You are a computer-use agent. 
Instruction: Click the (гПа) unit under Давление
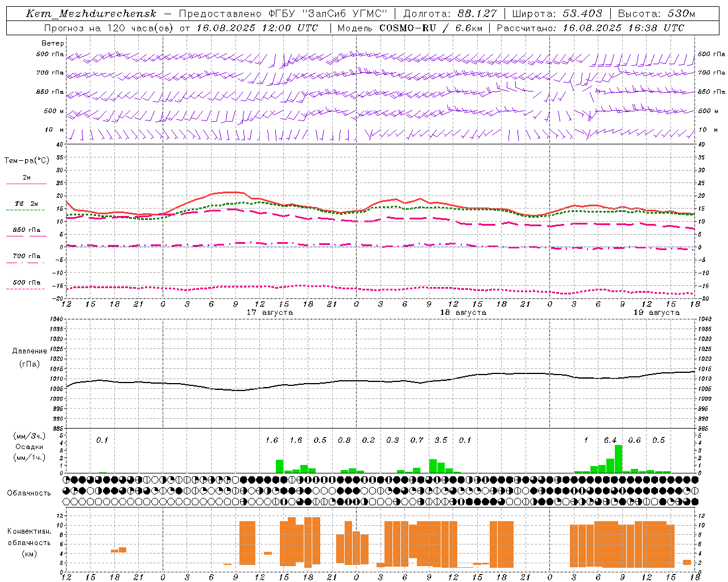coord(30,364)
